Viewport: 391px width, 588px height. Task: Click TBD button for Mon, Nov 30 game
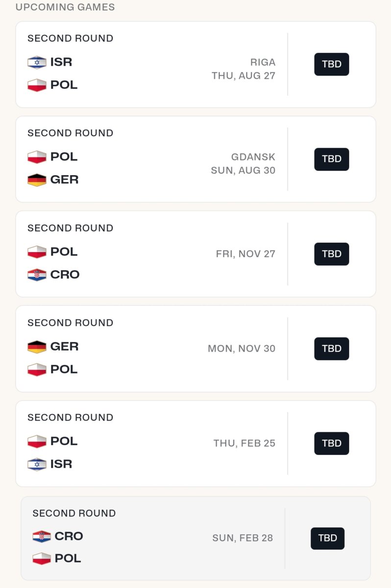point(331,349)
